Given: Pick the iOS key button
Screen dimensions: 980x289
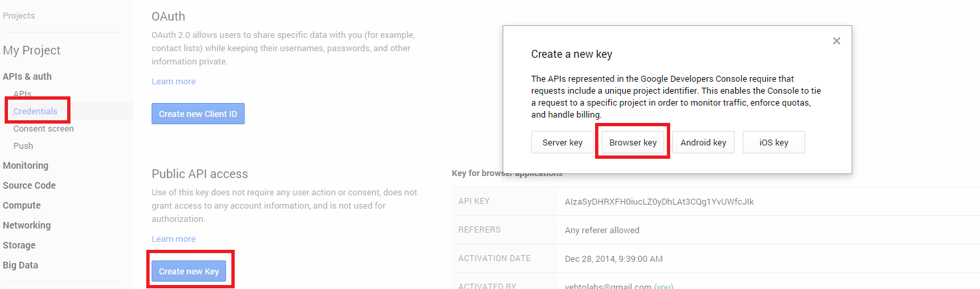Looking at the screenshot, I should [773, 142].
